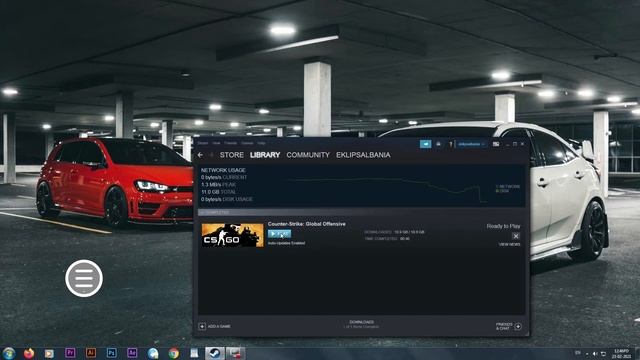Click the Play button for CS:GO
The height and width of the screenshot is (360, 640).
[x=279, y=233]
